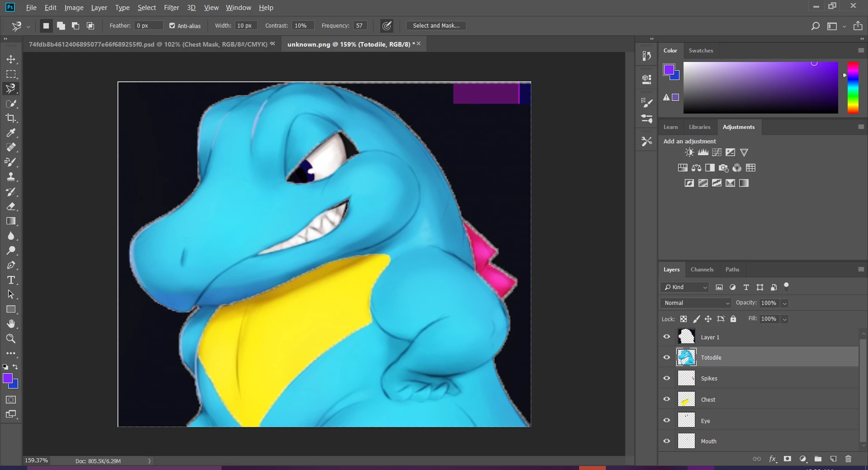Open the Kind layer filter dropdown
Viewport: 868px width, 470px height.
tap(685, 287)
